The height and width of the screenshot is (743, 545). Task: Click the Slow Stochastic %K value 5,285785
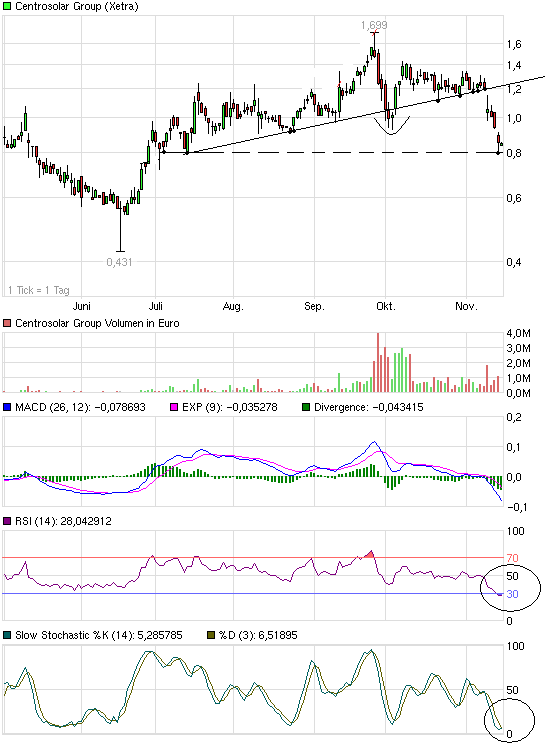coord(160,635)
